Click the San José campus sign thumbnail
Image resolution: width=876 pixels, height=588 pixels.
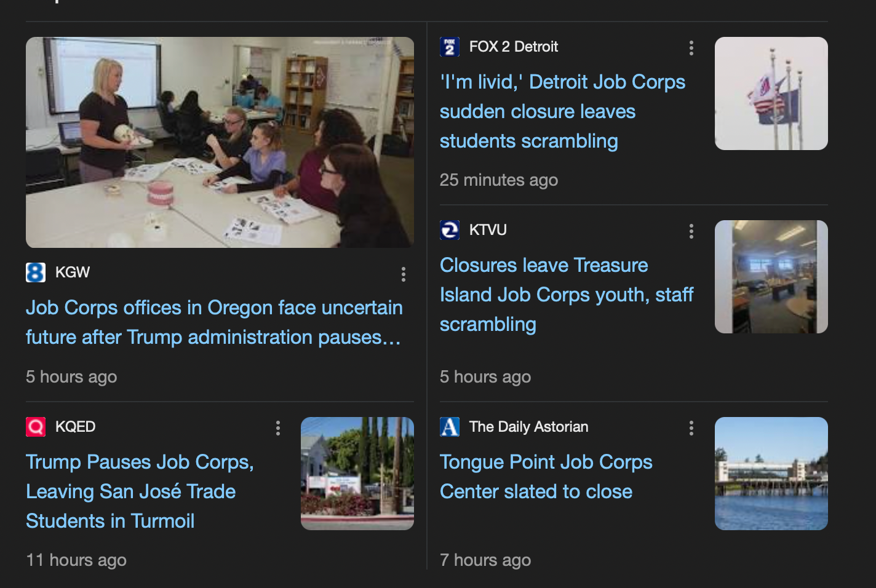[x=357, y=474]
